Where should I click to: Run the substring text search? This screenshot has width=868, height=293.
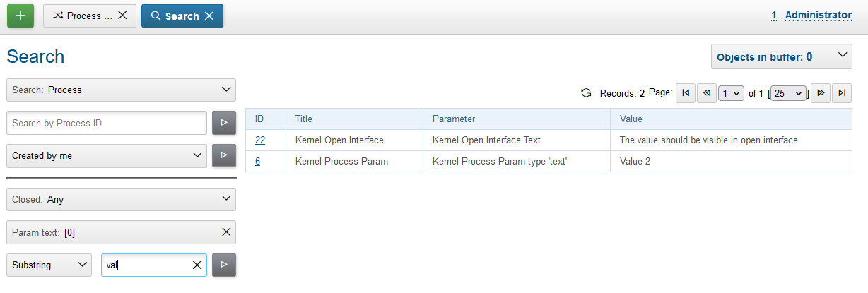click(x=223, y=265)
